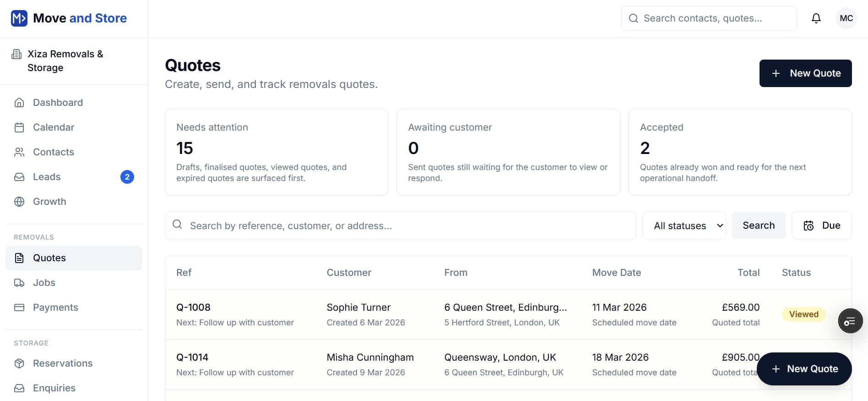Click the Dashboard home icon
The width and height of the screenshot is (868, 401).
point(19,103)
